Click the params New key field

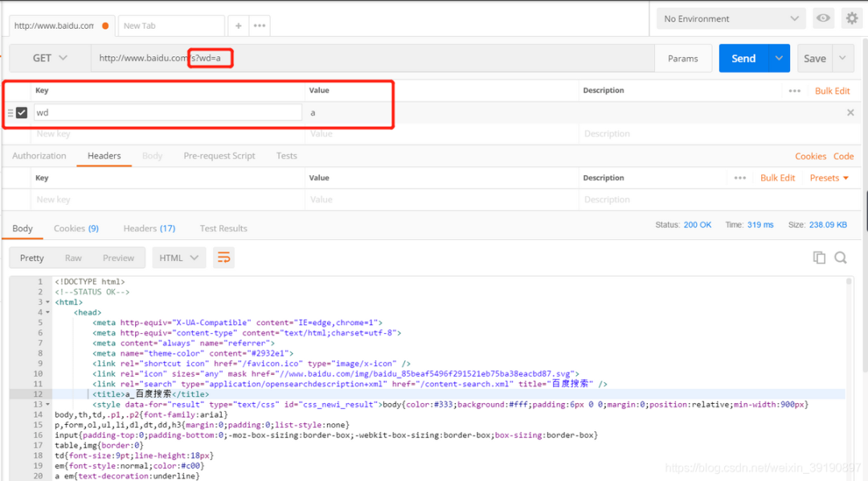(x=168, y=134)
